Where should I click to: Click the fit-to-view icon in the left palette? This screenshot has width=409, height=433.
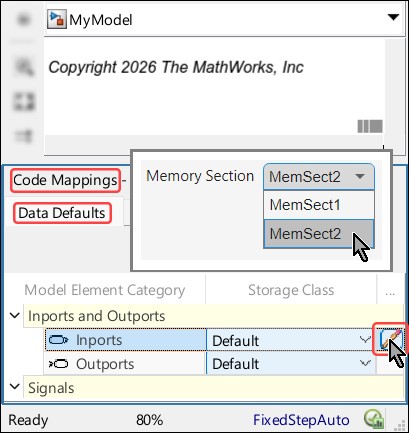(x=24, y=102)
